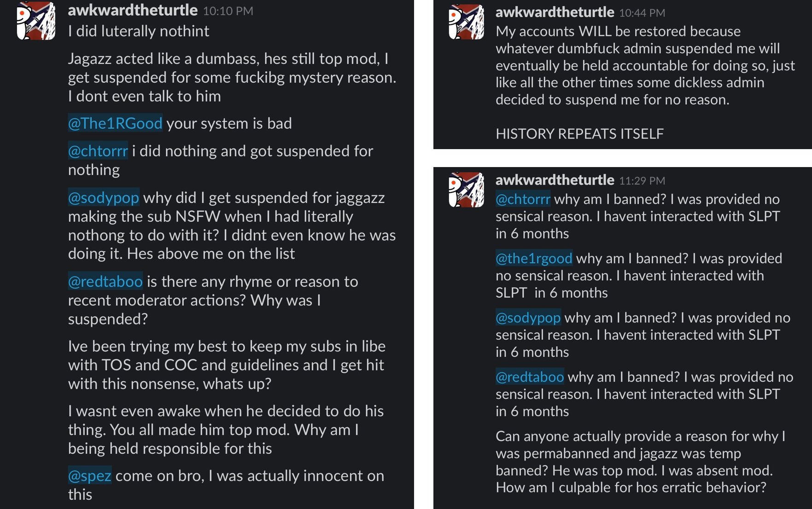
Task: Open @redtaboo mention before "is there any rhyme"
Action: click(x=105, y=282)
